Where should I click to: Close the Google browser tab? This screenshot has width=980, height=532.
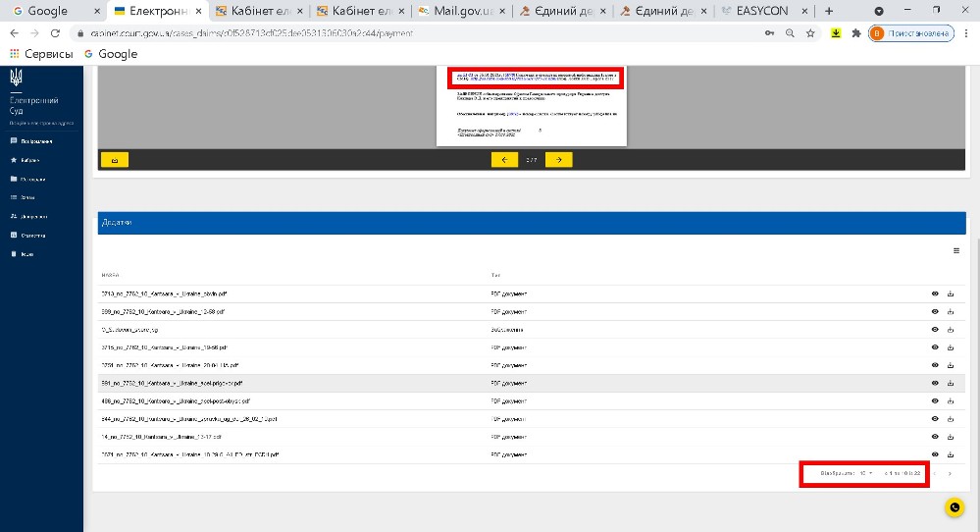tap(97, 11)
